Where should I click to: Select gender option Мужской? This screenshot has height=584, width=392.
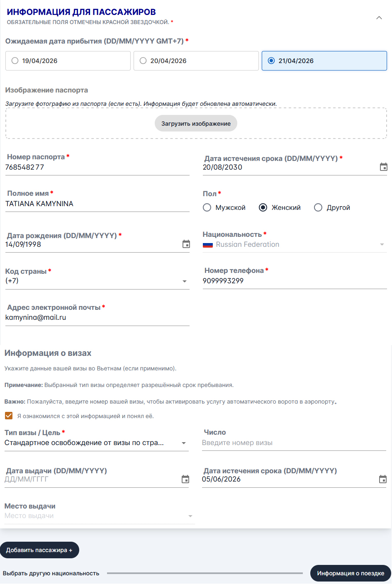coord(207,207)
